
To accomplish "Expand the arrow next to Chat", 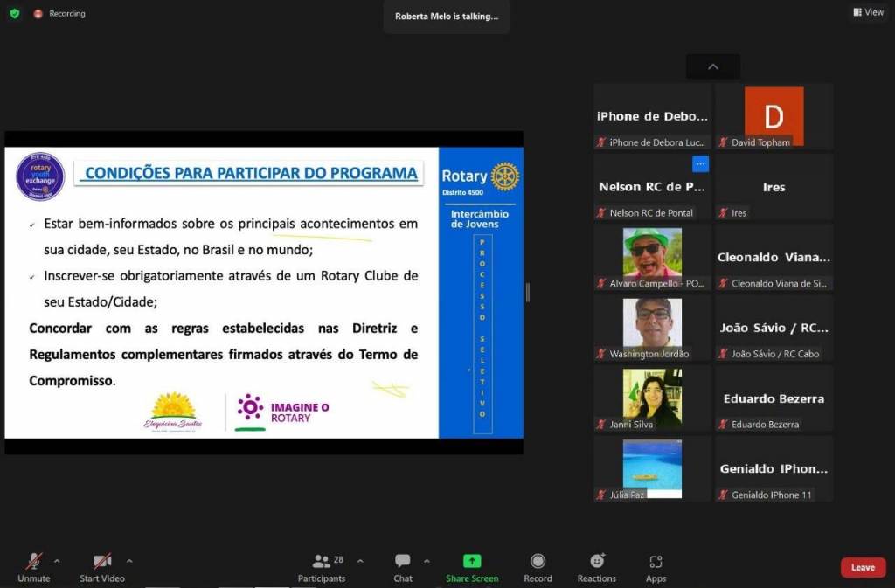I will tap(427, 561).
